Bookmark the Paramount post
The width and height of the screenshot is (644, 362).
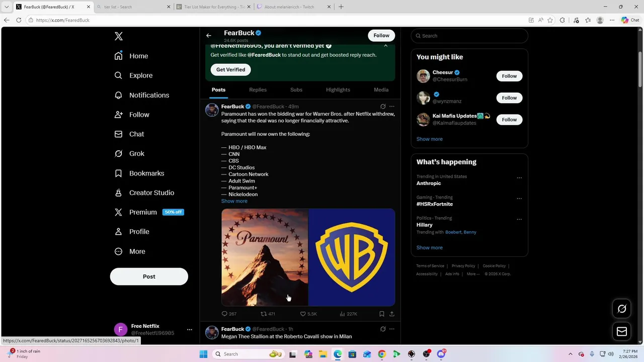pos(382,314)
